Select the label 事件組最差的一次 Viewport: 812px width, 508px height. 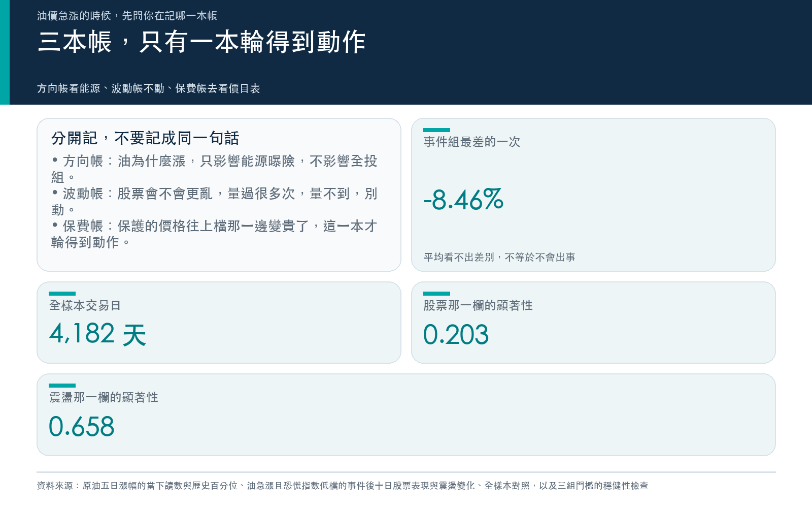(472, 142)
